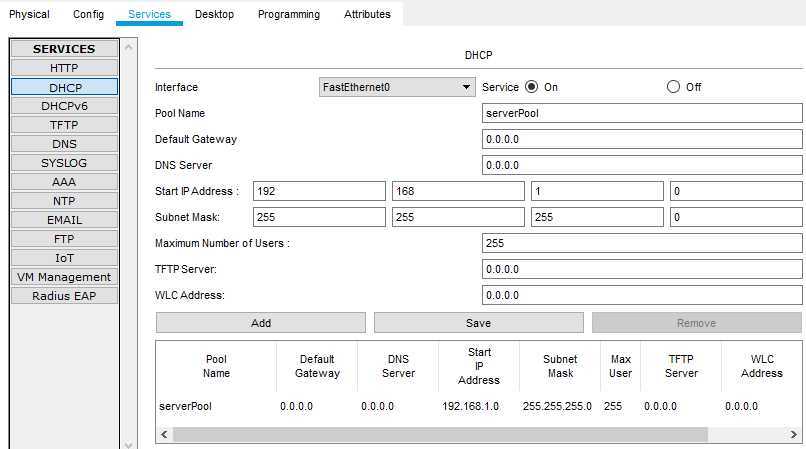Select serverPool row in the table
Image resolution: width=806 pixels, height=449 pixels.
click(479, 406)
